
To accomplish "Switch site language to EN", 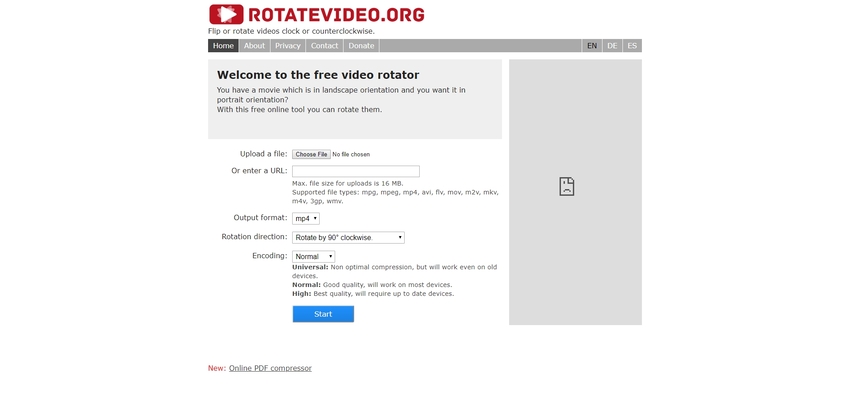I will point(592,46).
